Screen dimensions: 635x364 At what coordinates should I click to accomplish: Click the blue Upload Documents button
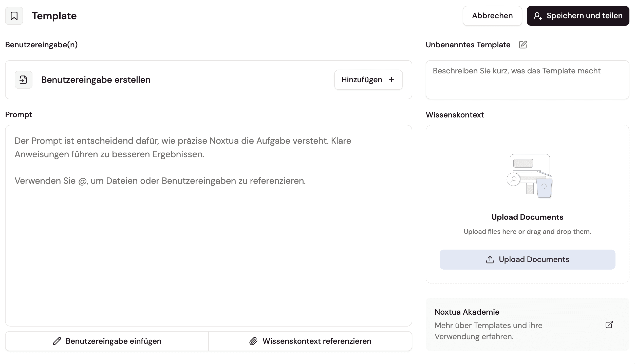click(x=527, y=259)
